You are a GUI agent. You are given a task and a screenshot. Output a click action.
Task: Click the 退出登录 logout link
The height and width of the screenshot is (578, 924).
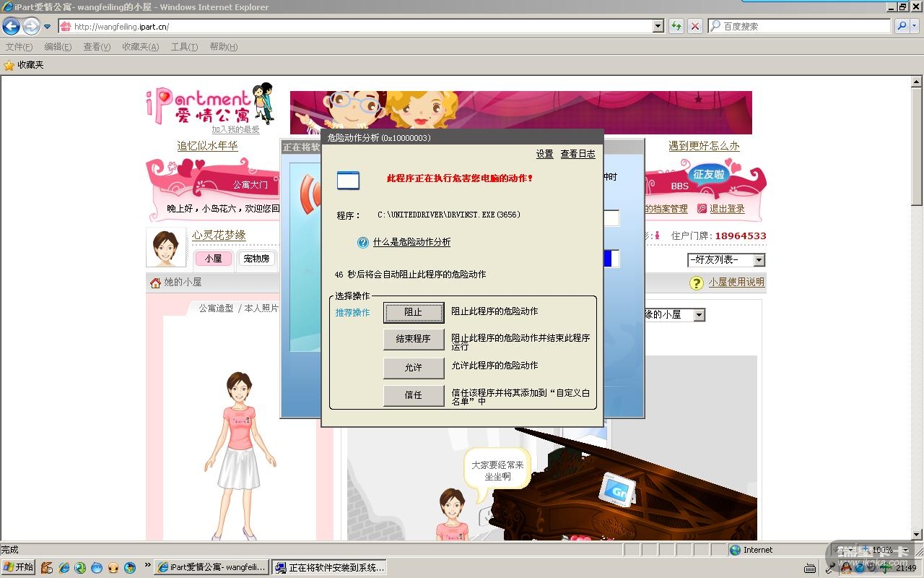(727, 209)
